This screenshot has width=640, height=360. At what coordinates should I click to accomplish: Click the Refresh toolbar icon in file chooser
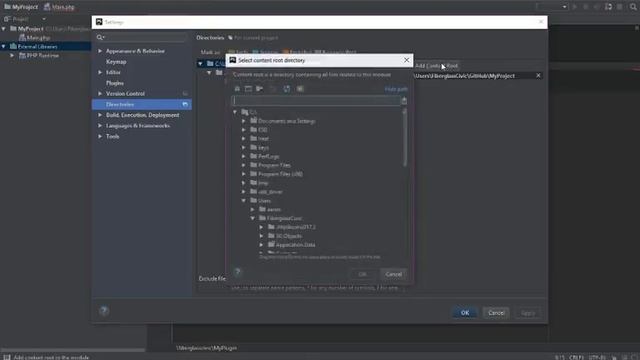(x=287, y=89)
